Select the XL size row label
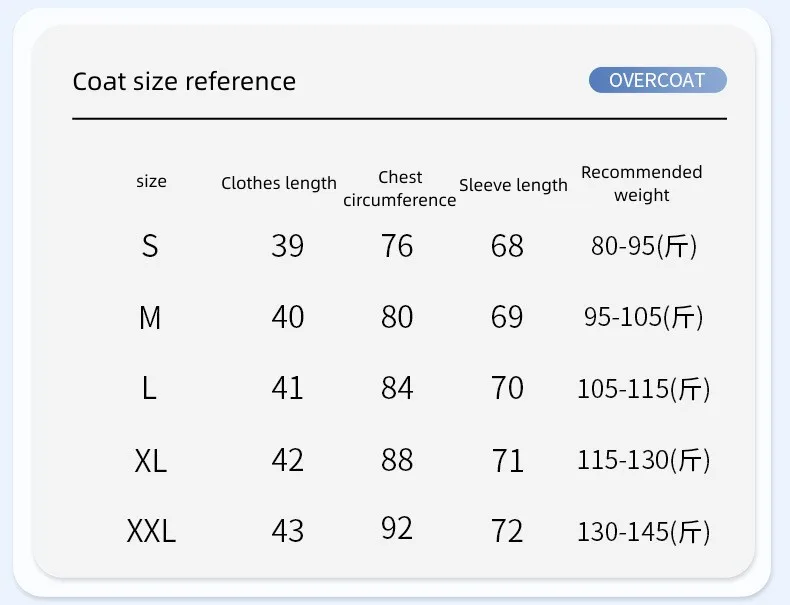Image resolution: width=790 pixels, height=605 pixels. [150, 461]
